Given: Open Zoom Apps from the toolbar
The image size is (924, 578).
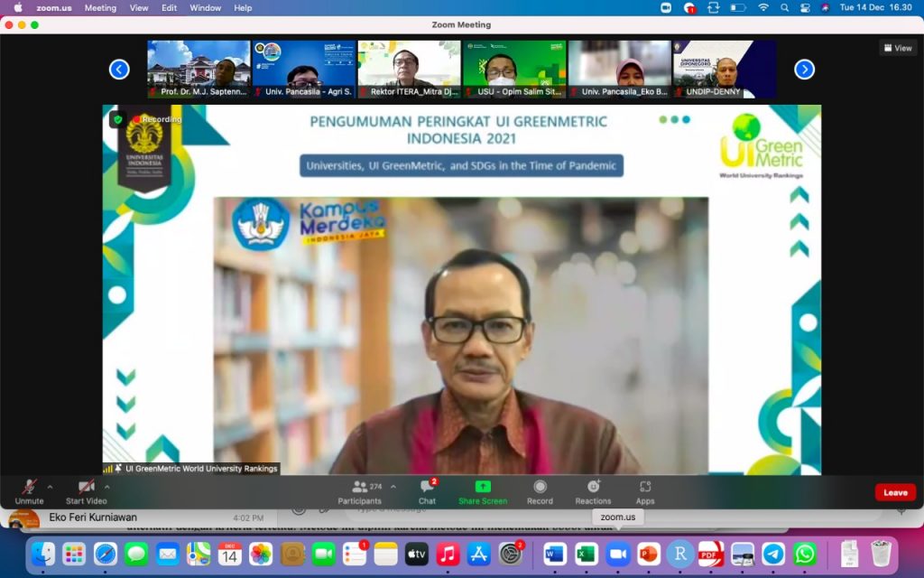Looking at the screenshot, I should pos(645,492).
